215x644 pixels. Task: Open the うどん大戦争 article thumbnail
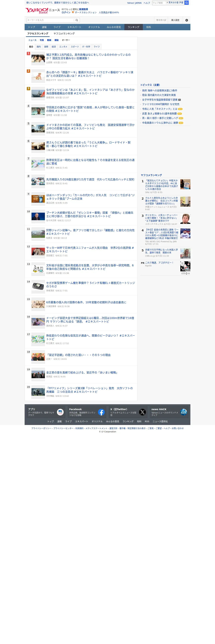coord(38,146)
